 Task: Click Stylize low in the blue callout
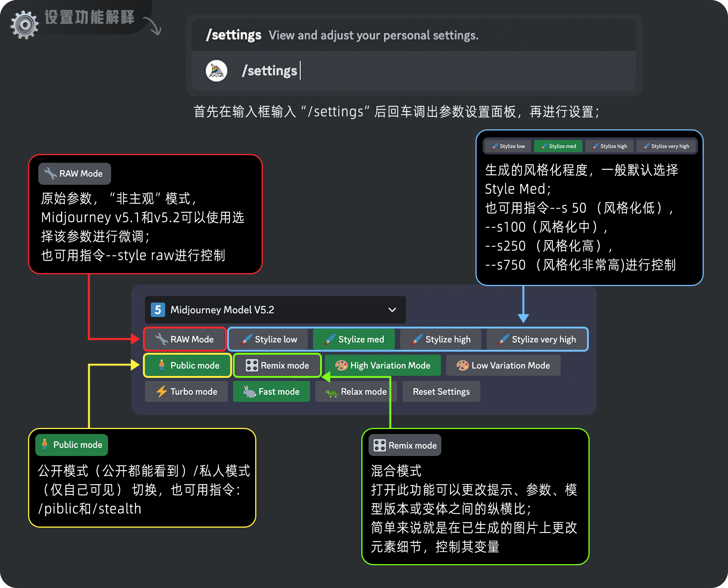(x=508, y=146)
